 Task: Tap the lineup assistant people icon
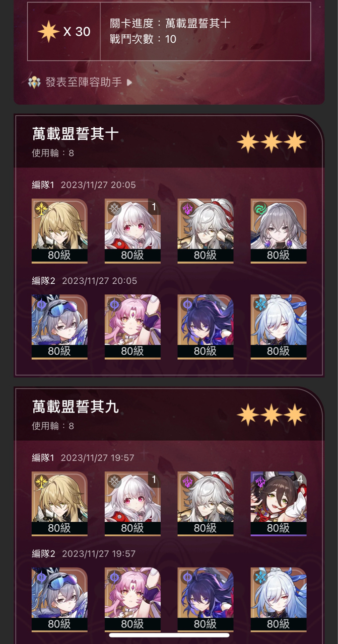[x=34, y=83]
